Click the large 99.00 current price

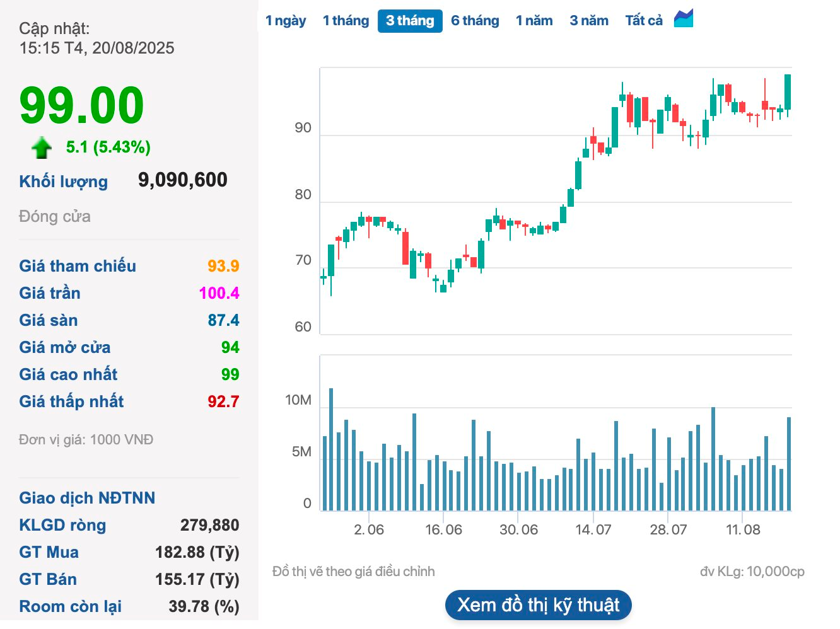[x=82, y=105]
